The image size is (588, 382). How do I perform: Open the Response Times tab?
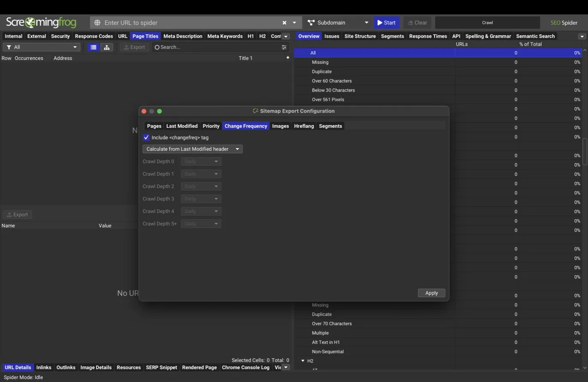428,36
